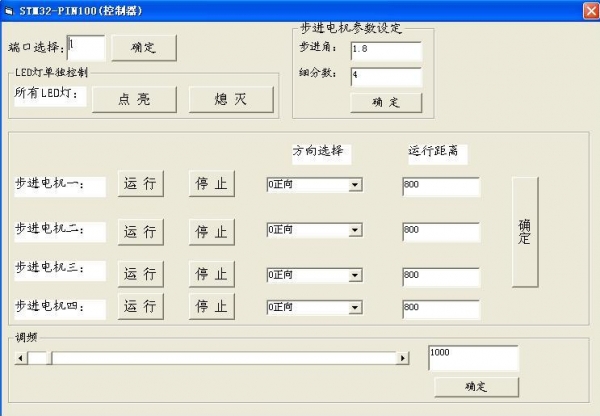The width and height of the screenshot is (600, 416).
Task: Run stepper motor one (步进电机一)
Action: click(140, 185)
